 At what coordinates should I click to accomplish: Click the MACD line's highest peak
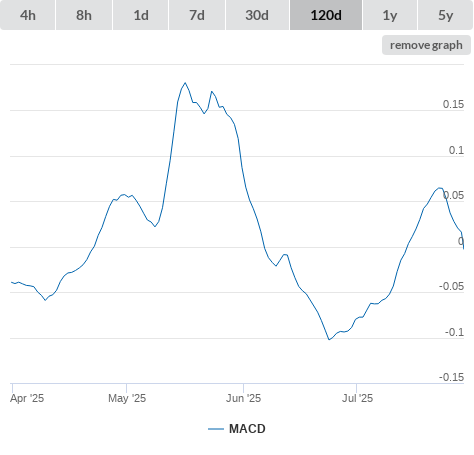[185, 83]
